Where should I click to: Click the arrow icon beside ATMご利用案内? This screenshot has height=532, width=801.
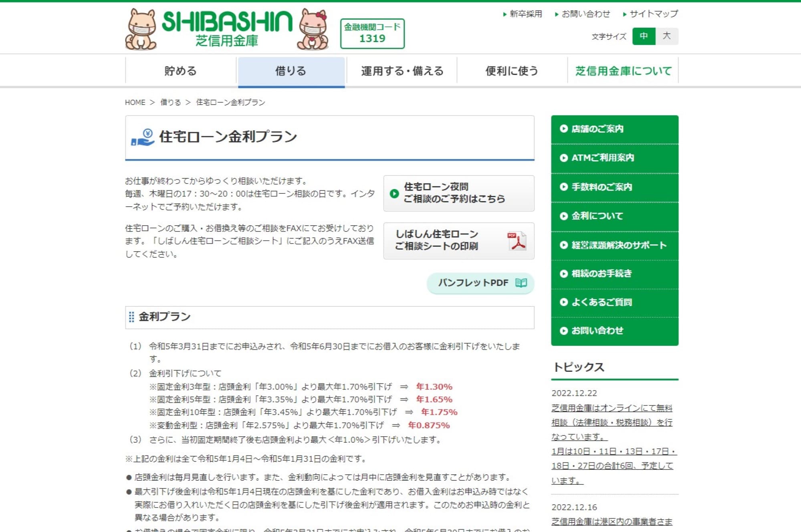point(564,158)
